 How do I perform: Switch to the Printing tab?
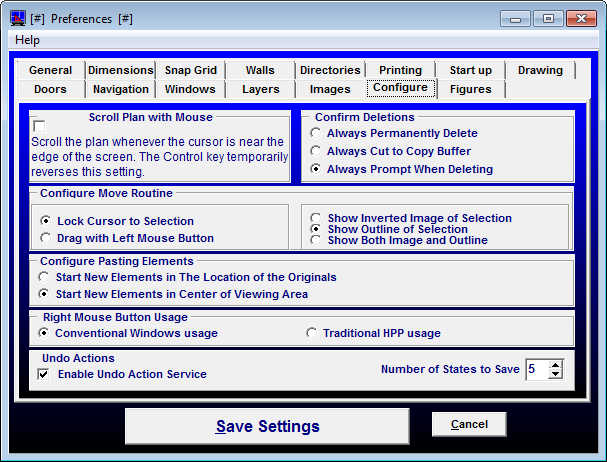(400, 70)
